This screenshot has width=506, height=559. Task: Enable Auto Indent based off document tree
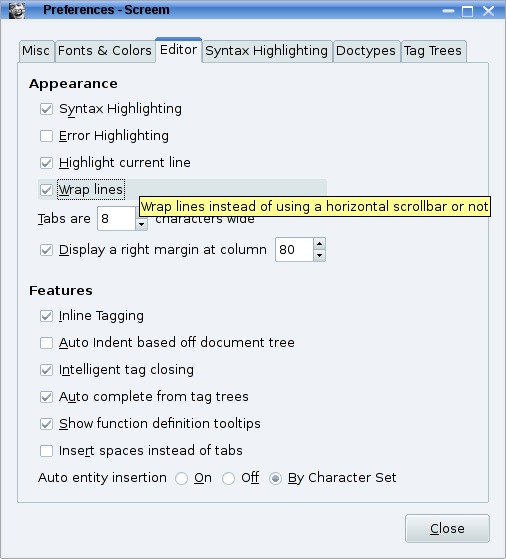(46, 343)
